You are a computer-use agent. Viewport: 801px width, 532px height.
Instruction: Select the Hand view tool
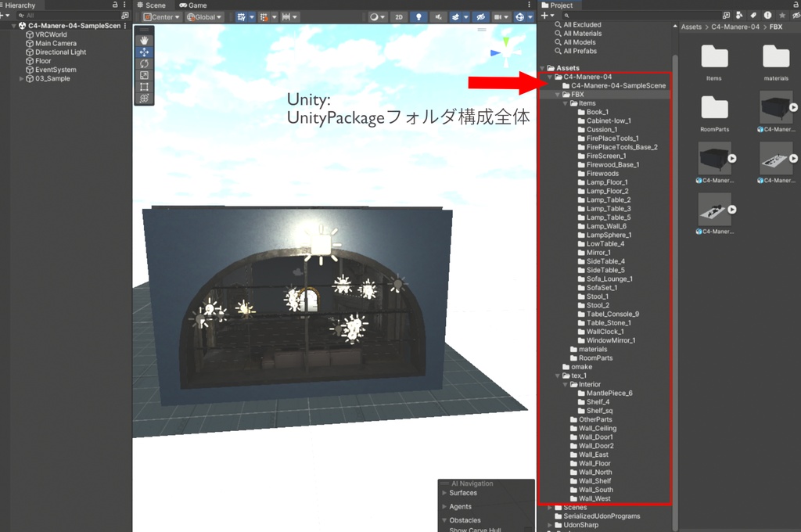tap(144, 41)
